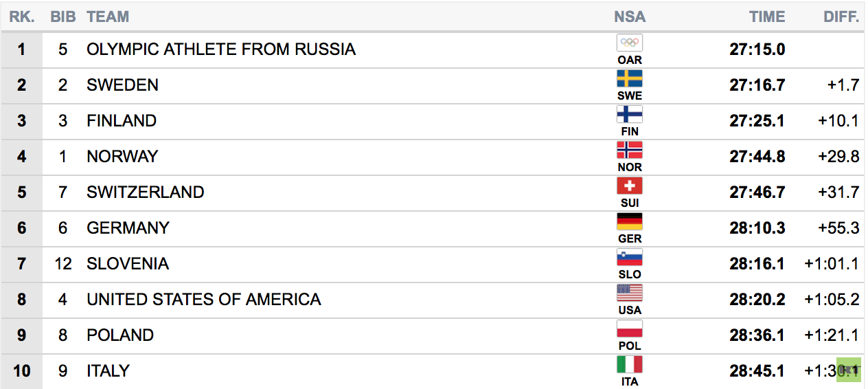The image size is (868, 389).
Task: Click the DIFF. column header
Action: [x=841, y=16]
